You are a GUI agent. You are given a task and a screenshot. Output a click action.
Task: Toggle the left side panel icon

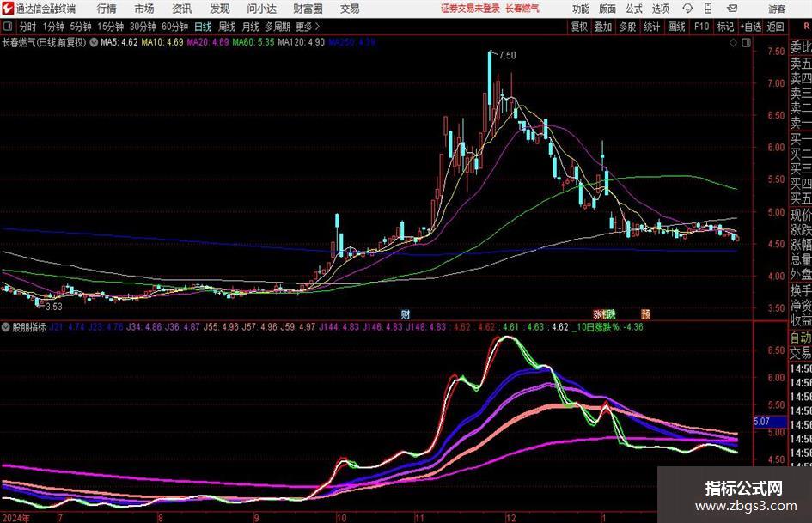coord(8,27)
